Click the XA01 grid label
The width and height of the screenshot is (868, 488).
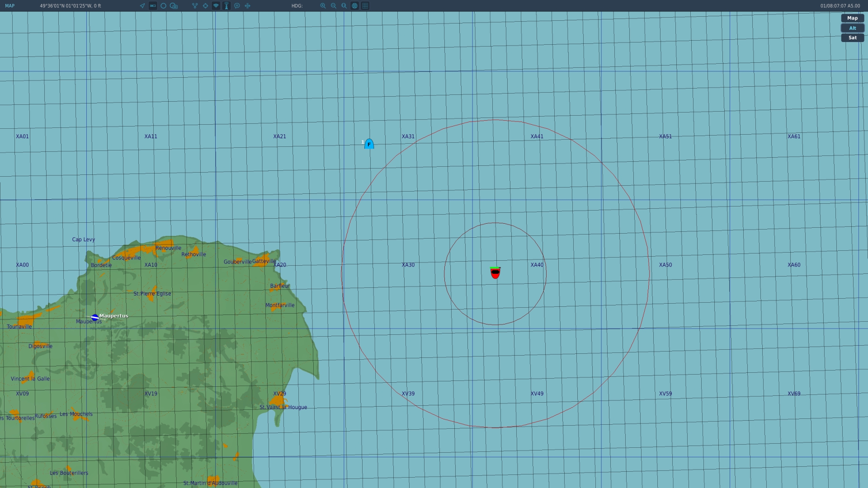(22, 136)
